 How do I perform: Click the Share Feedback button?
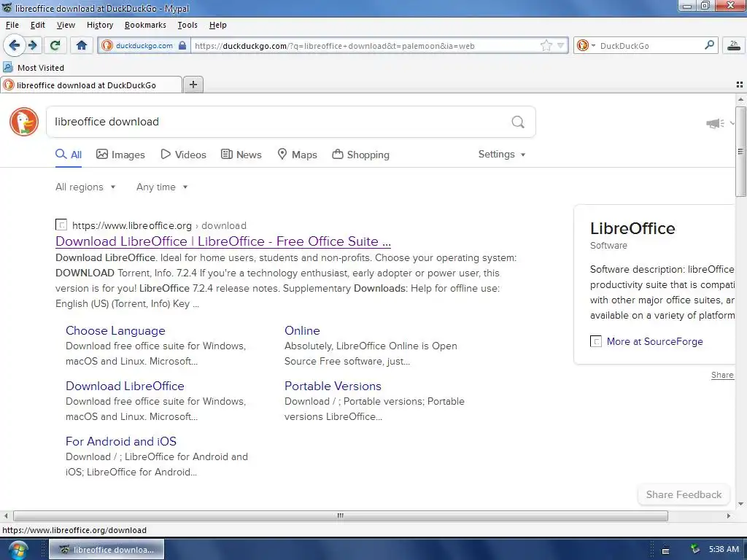pyautogui.click(x=684, y=494)
